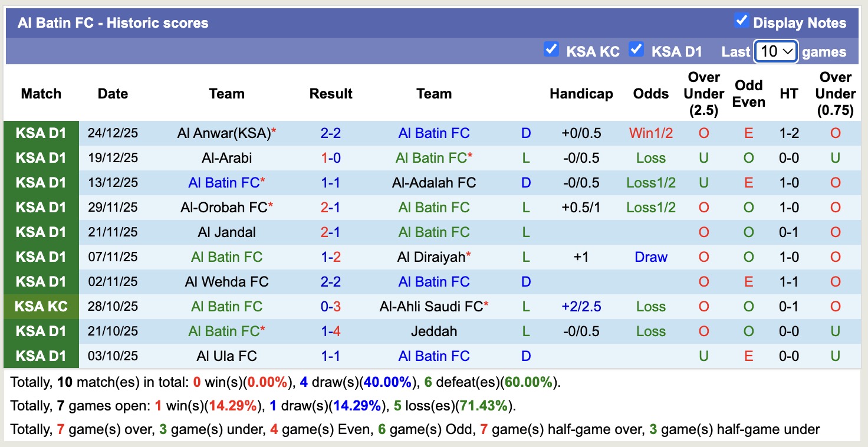Toggle the Display Notes checkbox

[x=741, y=19]
